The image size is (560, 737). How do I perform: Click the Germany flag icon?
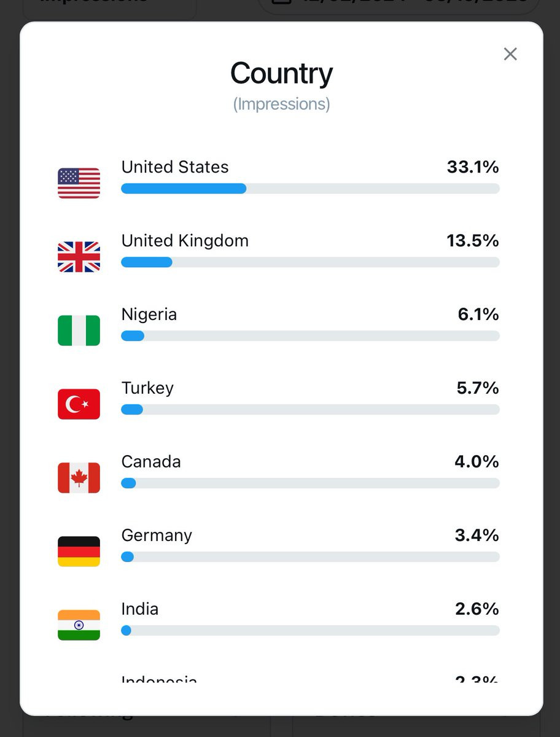(79, 552)
